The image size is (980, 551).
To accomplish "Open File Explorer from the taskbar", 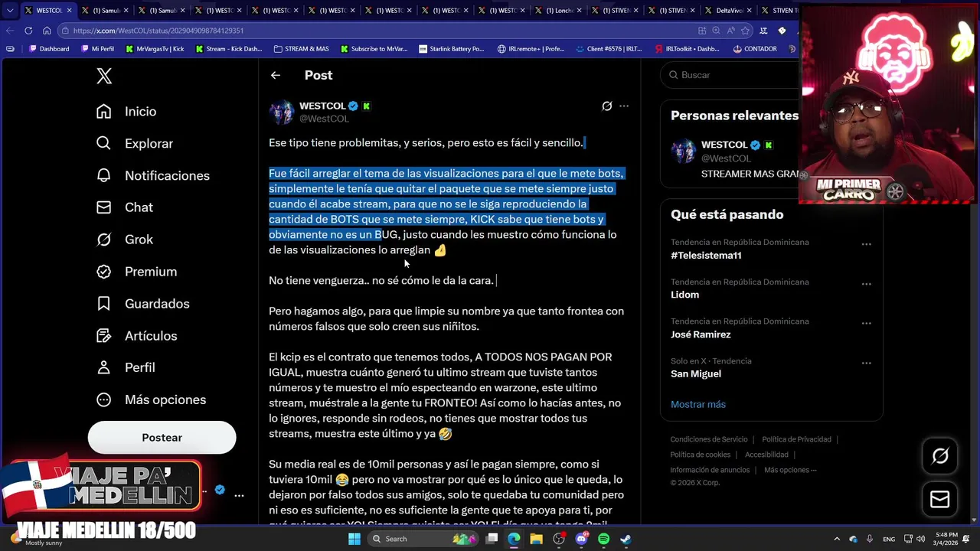I will coord(536,539).
